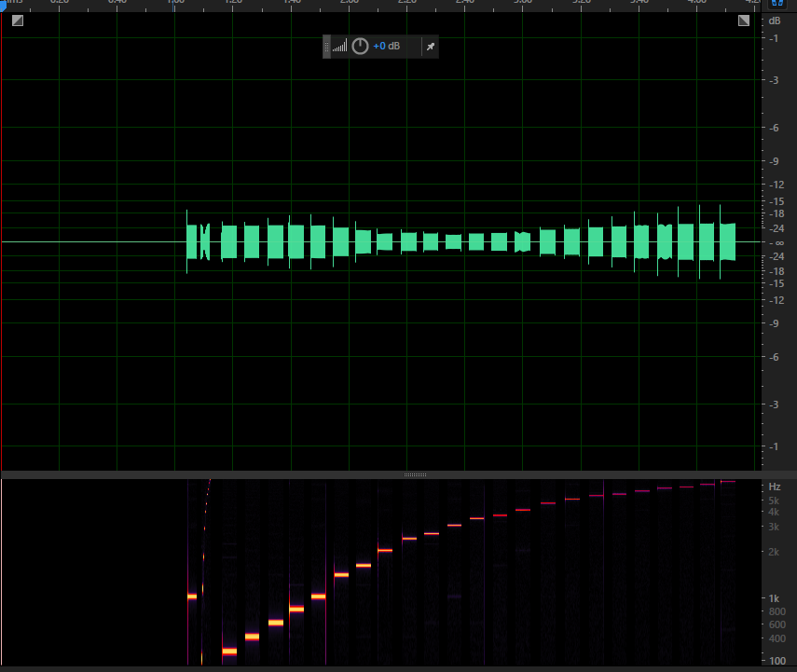Click the "4k" frequency ruler label
797x672 pixels.
774,512
